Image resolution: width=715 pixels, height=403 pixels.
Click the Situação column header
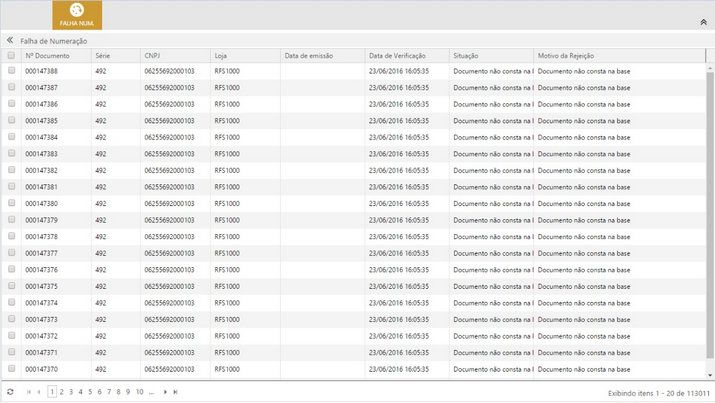(x=466, y=56)
